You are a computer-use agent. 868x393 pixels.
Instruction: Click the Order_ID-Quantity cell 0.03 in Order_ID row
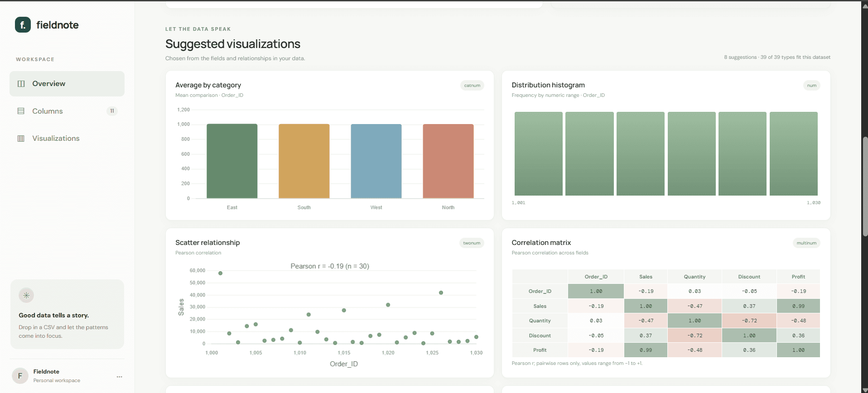tap(694, 291)
